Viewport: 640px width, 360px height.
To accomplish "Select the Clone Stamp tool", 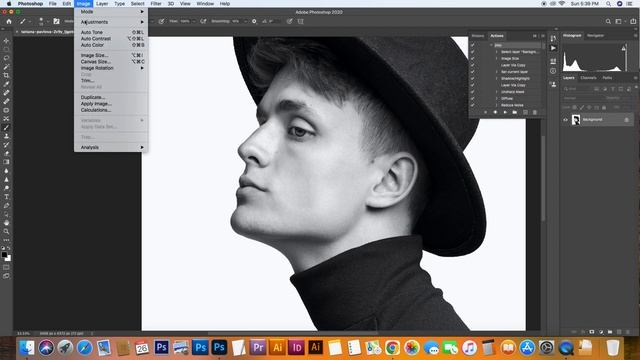I will coord(6,136).
